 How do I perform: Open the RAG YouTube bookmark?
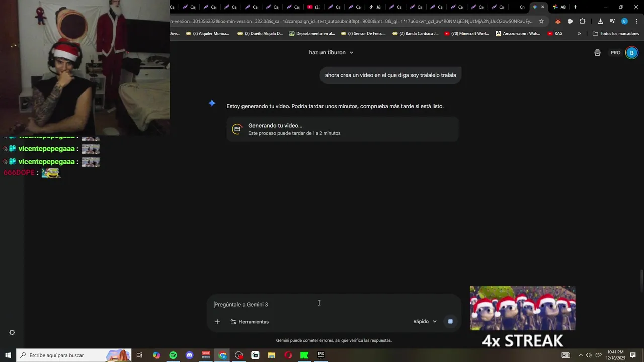(x=555, y=34)
